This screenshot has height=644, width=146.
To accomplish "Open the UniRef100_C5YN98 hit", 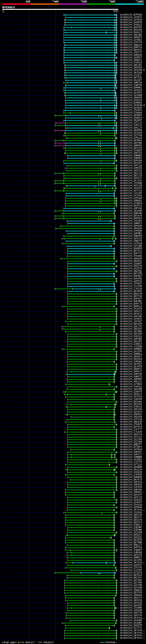I will [131, 183].
